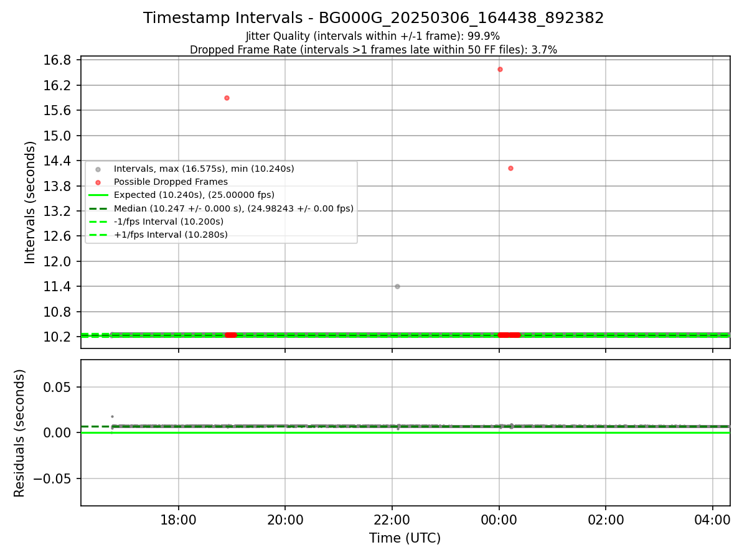Click the gray marker icon in the legend's Intervals row
747x560 pixels.
pyautogui.click(x=98, y=169)
